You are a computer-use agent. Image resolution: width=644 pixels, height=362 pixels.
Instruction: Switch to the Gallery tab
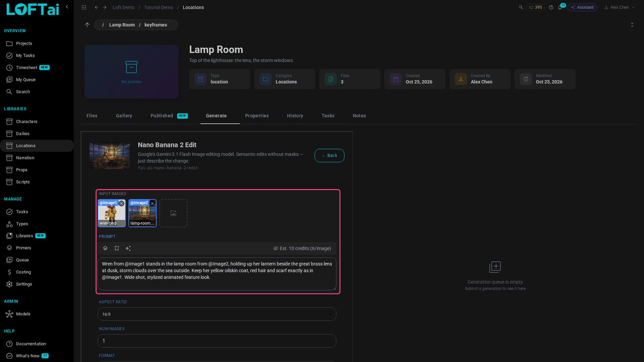point(124,116)
